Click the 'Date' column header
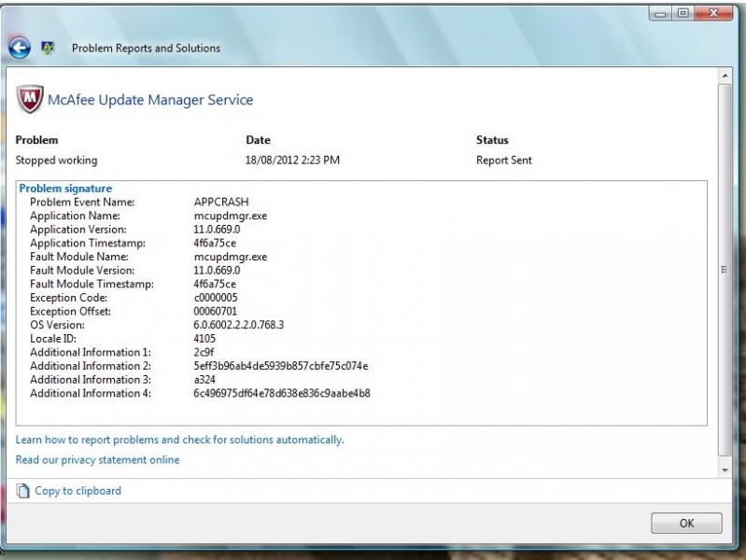 coord(258,140)
